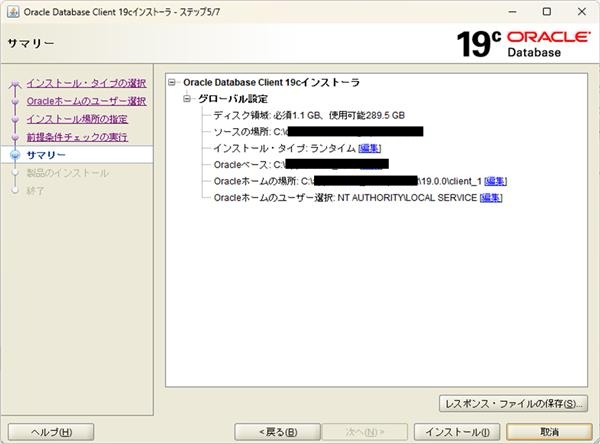Collapse the グローバル設定 tree node
Image resolution: width=600 pixels, height=444 pixels.
point(188,99)
